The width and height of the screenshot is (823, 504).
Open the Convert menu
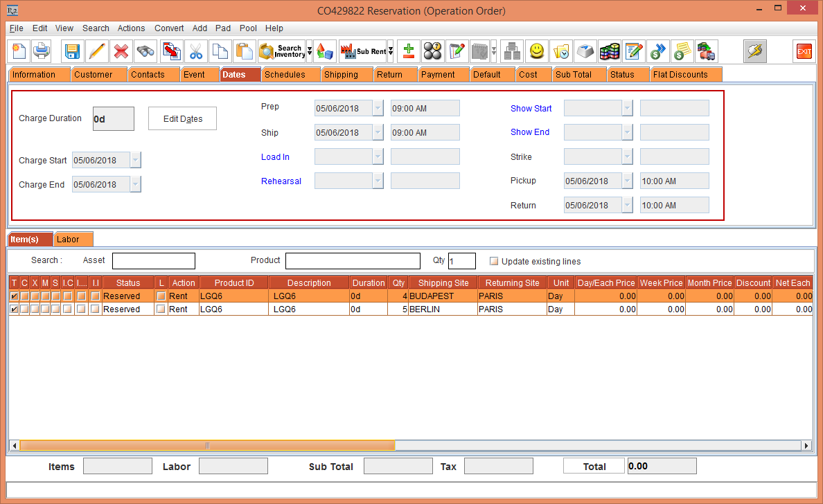tap(169, 28)
